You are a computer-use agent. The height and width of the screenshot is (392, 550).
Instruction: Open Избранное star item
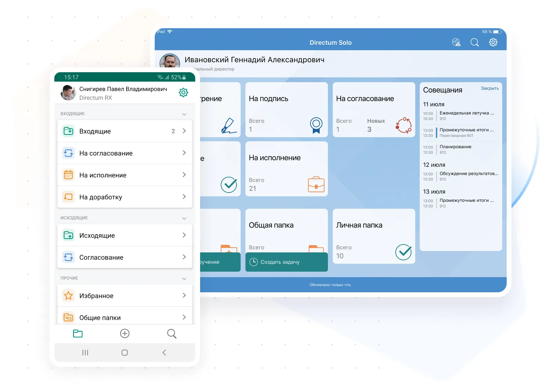(124, 296)
